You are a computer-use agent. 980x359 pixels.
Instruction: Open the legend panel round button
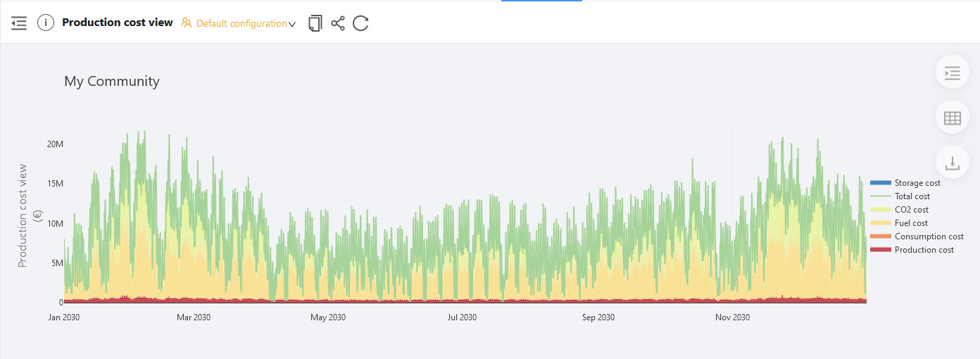[953, 73]
